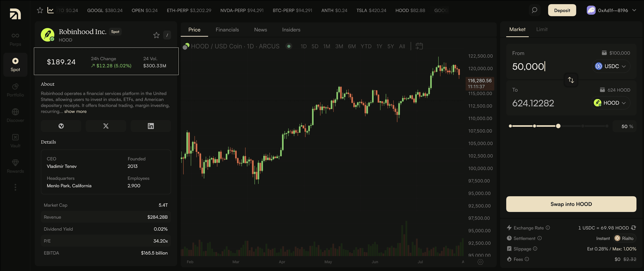The height and width of the screenshot is (271, 644).
Task: Show Settlement info tooltip
Action: pos(539,238)
